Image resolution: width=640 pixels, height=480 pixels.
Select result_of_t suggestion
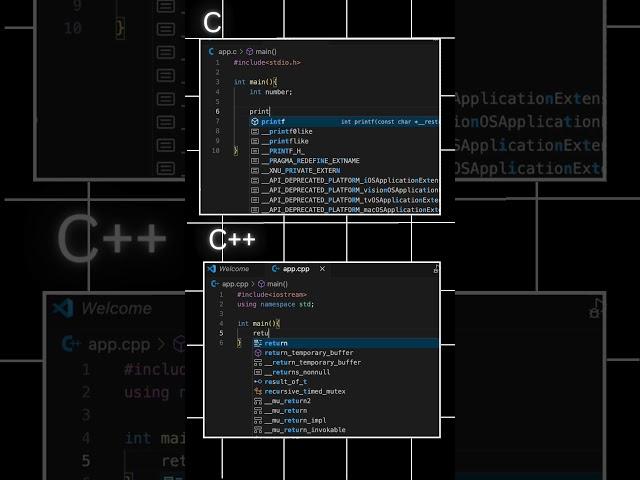pyautogui.click(x=346, y=382)
